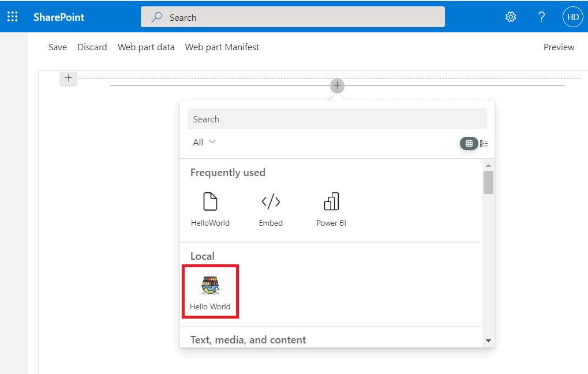Add the local Hello World web part
The image size is (588, 374).
210,292
